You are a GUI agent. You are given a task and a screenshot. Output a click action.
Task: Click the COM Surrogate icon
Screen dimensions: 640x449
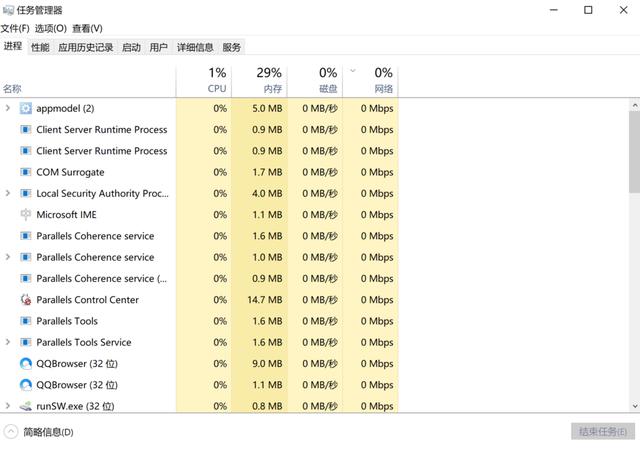25,172
